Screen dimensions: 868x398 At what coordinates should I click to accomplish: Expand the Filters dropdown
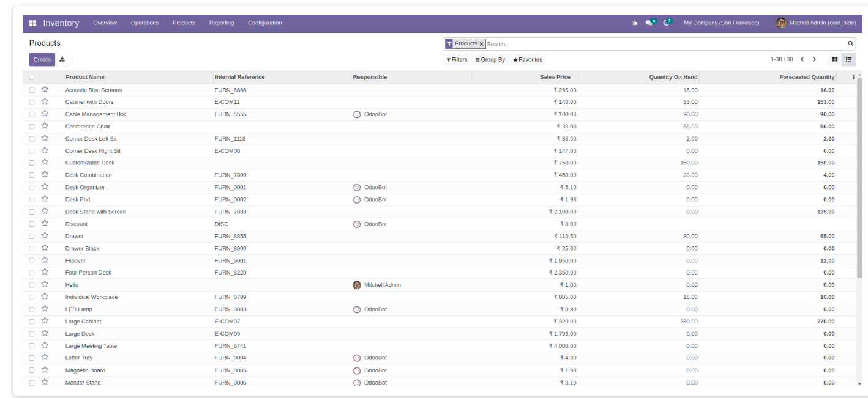[x=457, y=60]
